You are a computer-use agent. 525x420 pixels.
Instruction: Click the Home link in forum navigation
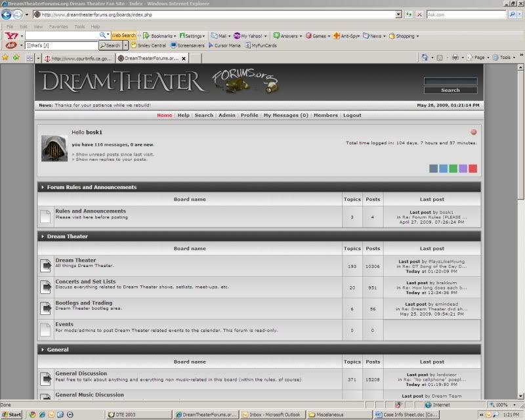click(x=165, y=115)
